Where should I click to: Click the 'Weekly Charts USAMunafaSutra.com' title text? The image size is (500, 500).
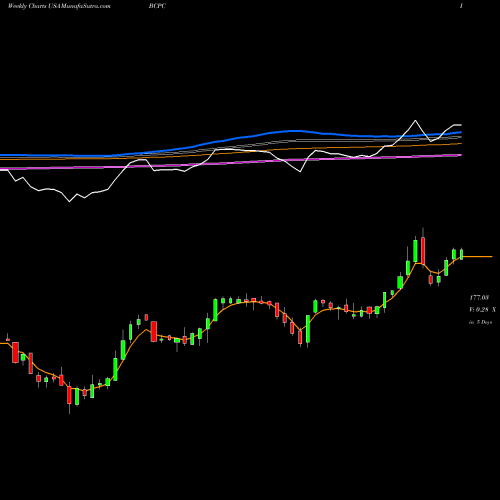tap(59, 6)
